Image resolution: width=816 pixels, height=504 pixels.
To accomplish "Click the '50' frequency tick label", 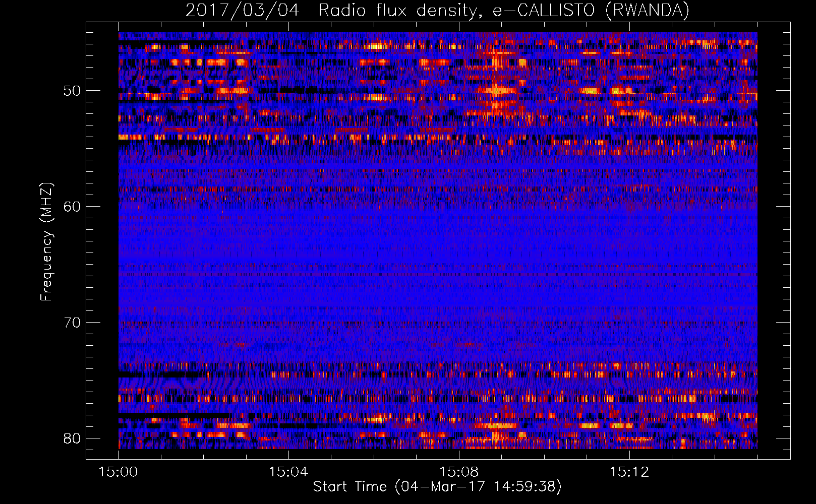I will pyautogui.click(x=72, y=91).
